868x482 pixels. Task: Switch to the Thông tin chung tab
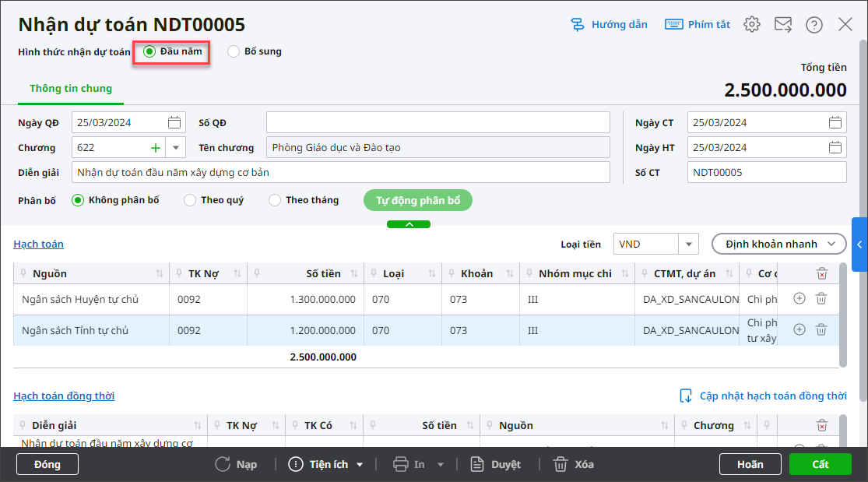[x=71, y=89]
